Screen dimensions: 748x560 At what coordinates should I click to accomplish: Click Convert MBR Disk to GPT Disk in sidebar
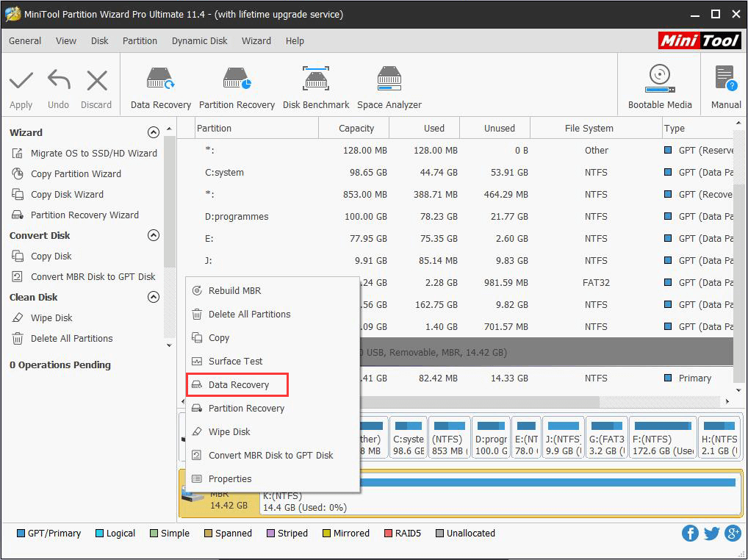(x=93, y=277)
